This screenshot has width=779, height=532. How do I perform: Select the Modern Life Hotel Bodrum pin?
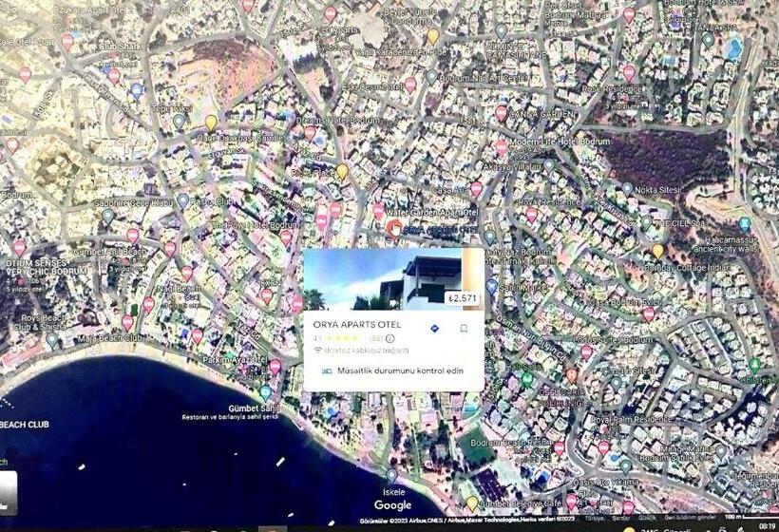click(x=502, y=148)
